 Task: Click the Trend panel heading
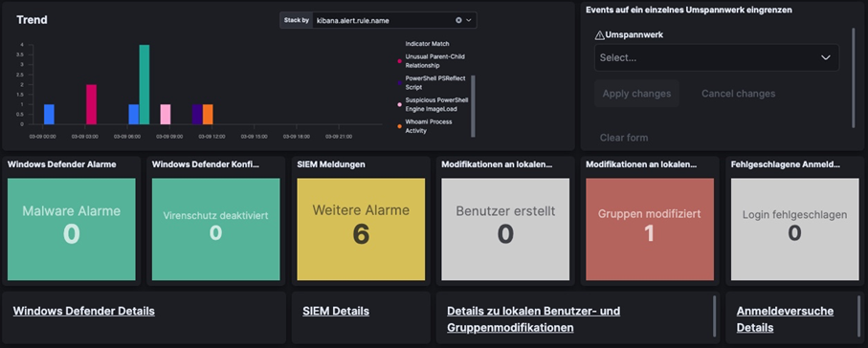[x=33, y=20]
